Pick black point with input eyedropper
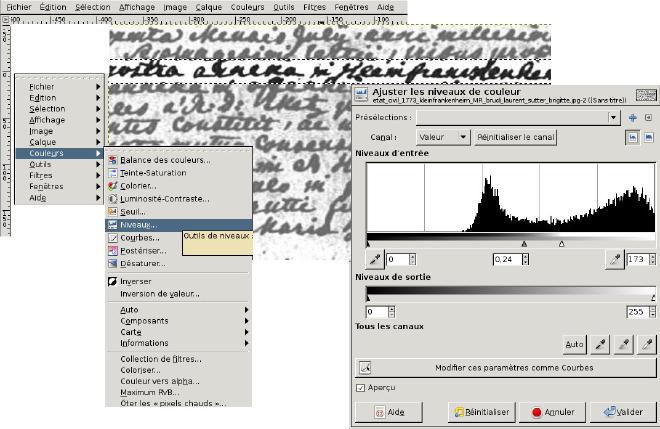This screenshot has width=660, height=429. point(374,259)
